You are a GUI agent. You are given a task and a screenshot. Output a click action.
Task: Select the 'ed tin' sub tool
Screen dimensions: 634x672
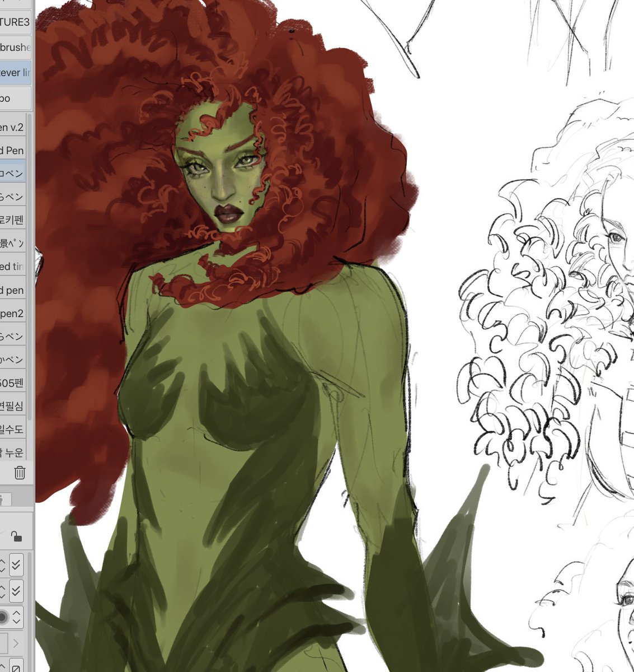12,267
